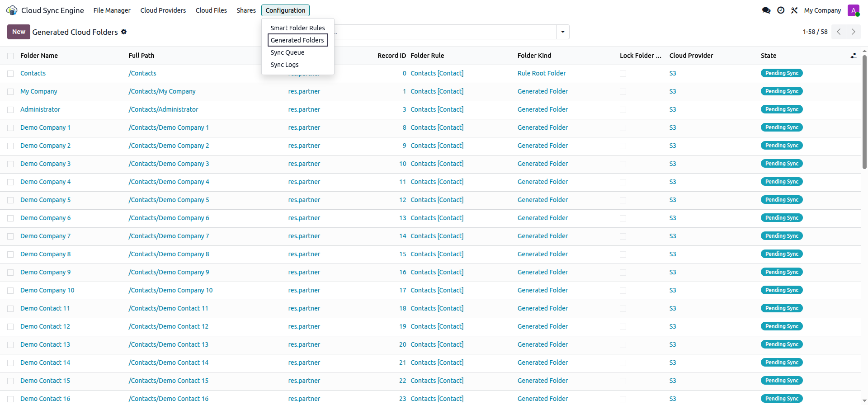The height and width of the screenshot is (405, 868).
Task: Select the Administrator row checkbox
Action: coord(10,110)
